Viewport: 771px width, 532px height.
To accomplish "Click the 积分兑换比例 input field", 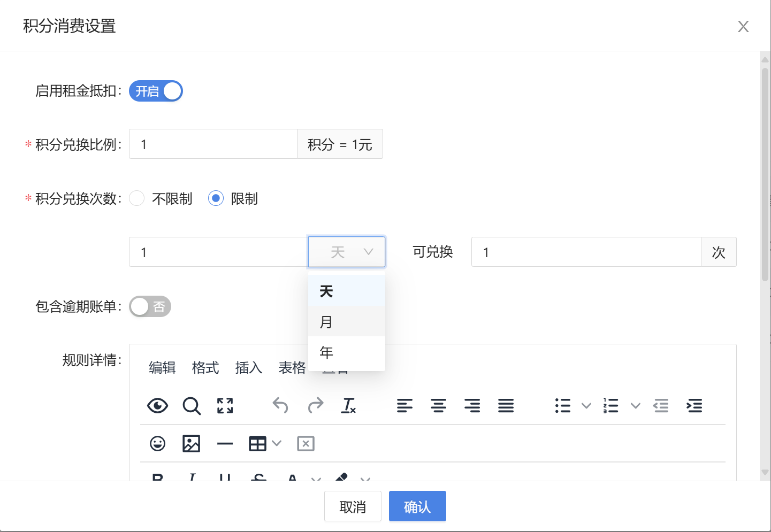I will 213,144.
